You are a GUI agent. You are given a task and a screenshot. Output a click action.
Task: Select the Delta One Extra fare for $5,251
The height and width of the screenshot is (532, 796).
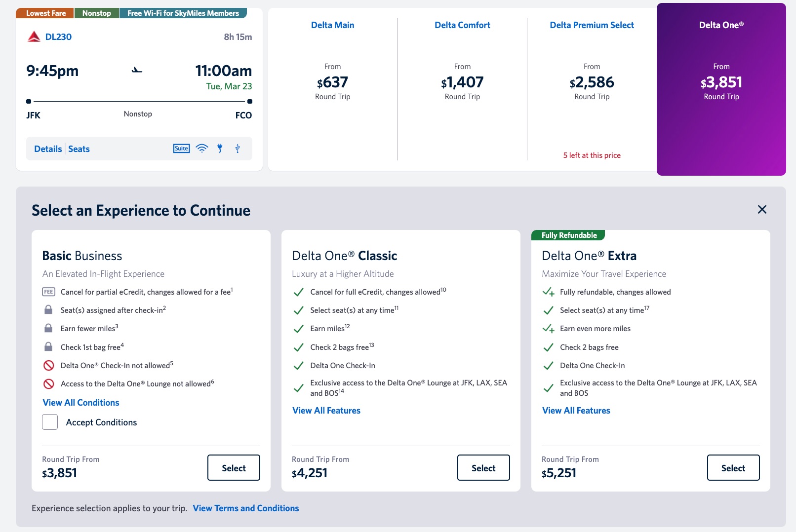coord(733,468)
